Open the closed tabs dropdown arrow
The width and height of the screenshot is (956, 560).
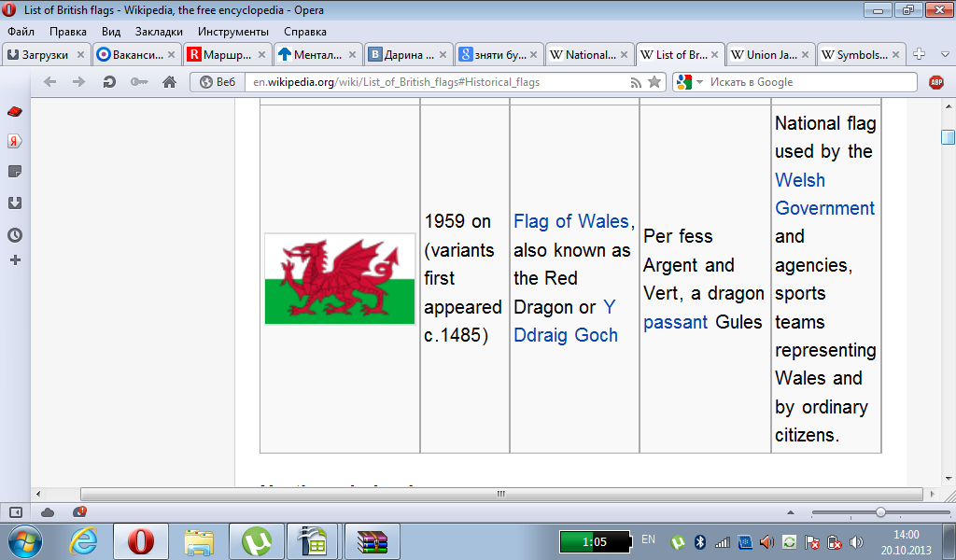(945, 54)
